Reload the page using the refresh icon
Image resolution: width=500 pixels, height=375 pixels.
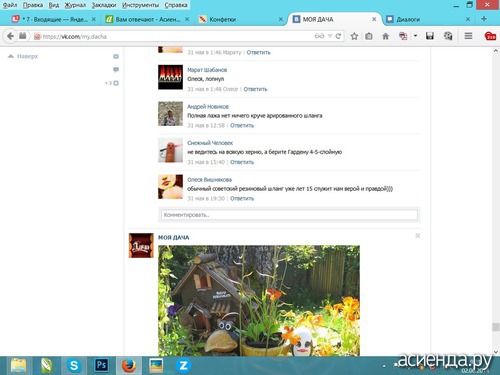click(338, 36)
